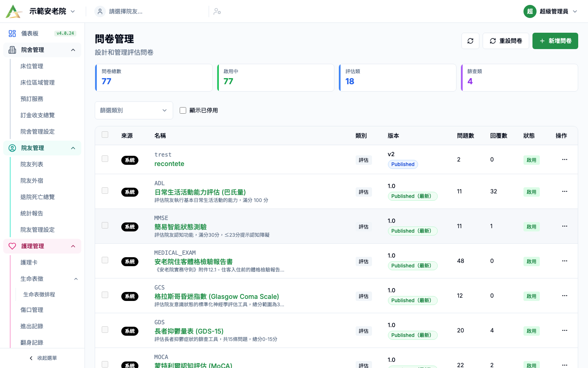588x368 pixels.
Task: Open 長者抑鬱量表 (GDS-15) link
Action: (x=189, y=331)
